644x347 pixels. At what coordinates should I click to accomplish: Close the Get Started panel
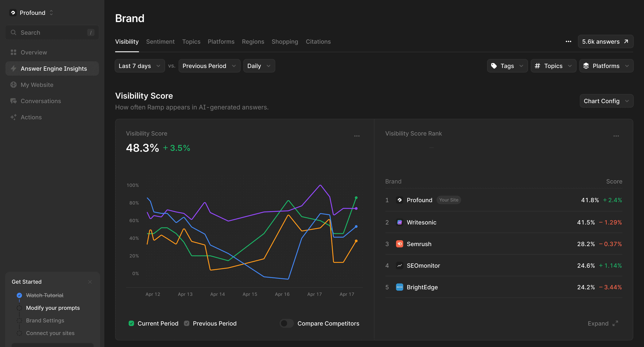coord(90,282)
